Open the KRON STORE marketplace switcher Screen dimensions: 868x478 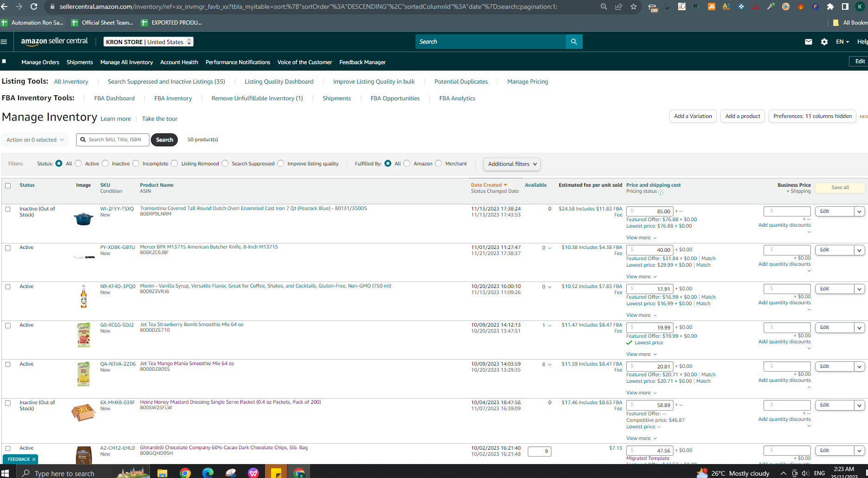149,42
